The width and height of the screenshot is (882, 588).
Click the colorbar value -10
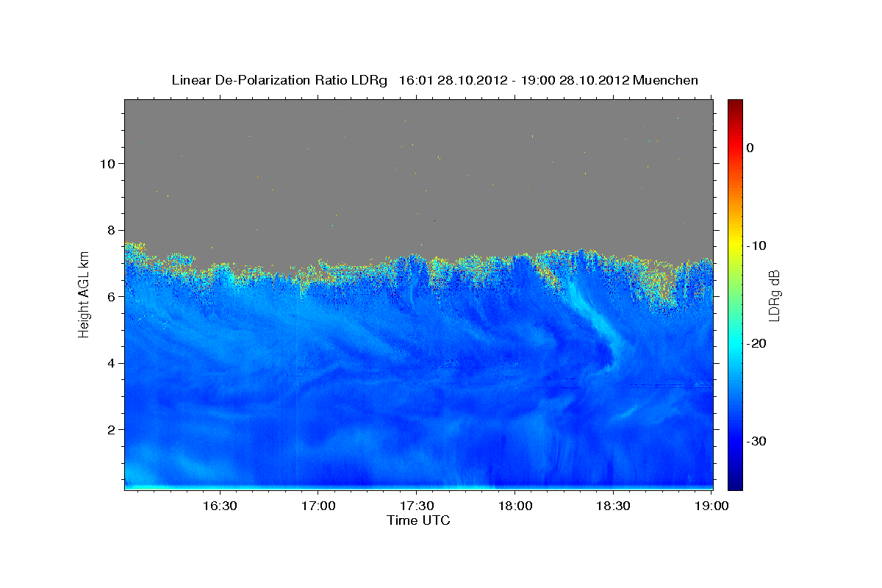(756, 245)
